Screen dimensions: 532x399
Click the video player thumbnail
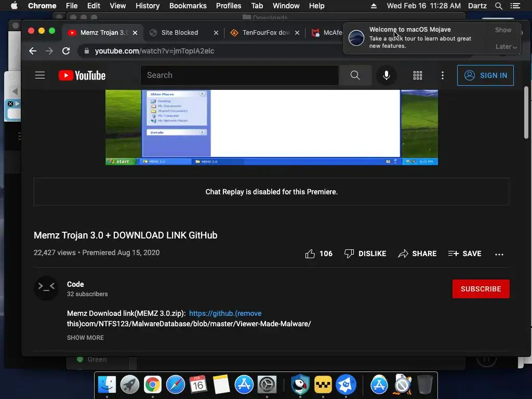coord(271,127)
